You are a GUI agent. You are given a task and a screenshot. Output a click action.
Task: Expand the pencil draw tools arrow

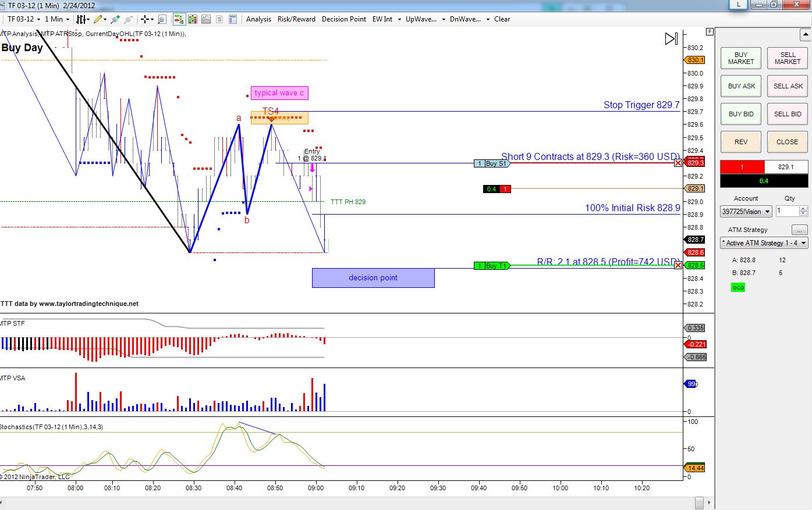106,19
